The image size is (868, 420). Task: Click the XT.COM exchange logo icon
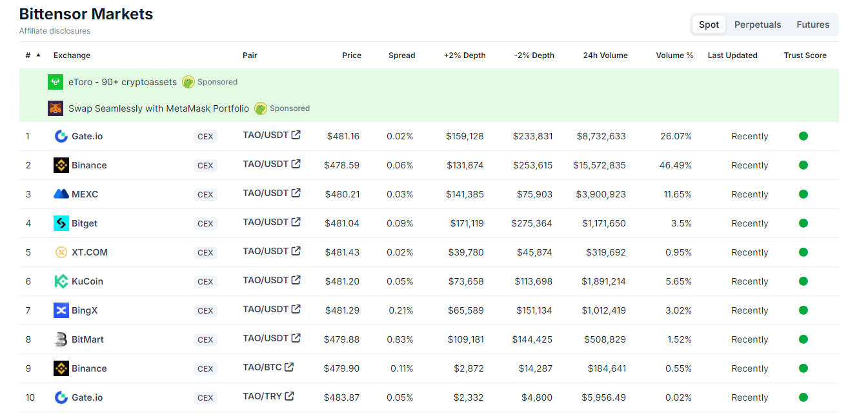[61, 252]
